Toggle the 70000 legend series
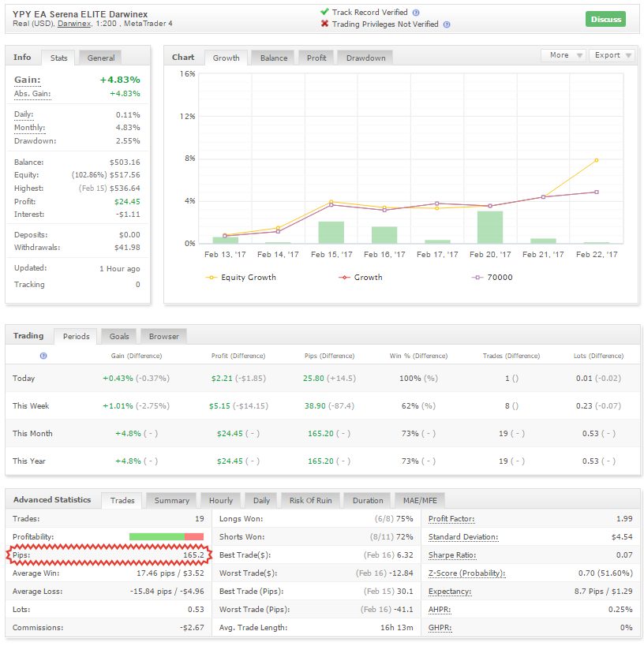 point(492,278)
